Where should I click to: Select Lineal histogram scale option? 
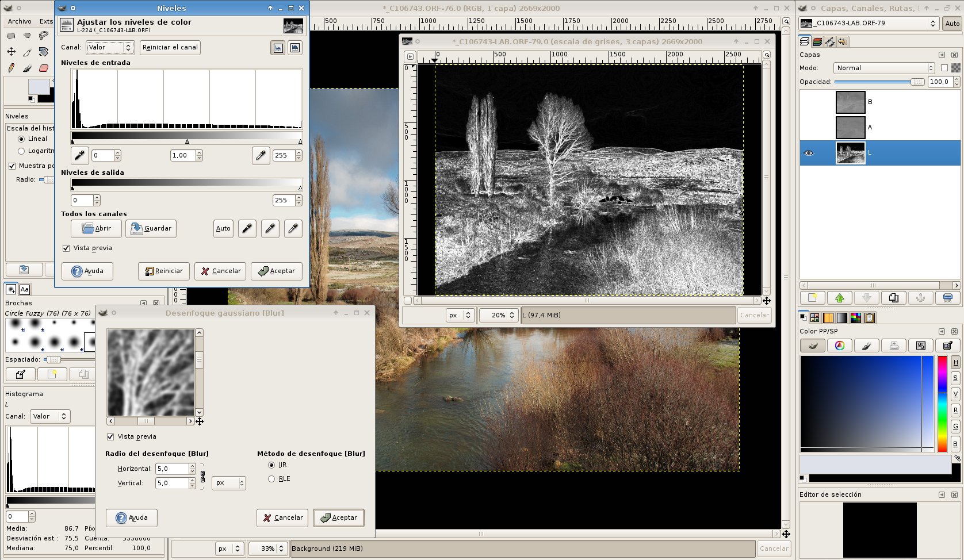21,139
